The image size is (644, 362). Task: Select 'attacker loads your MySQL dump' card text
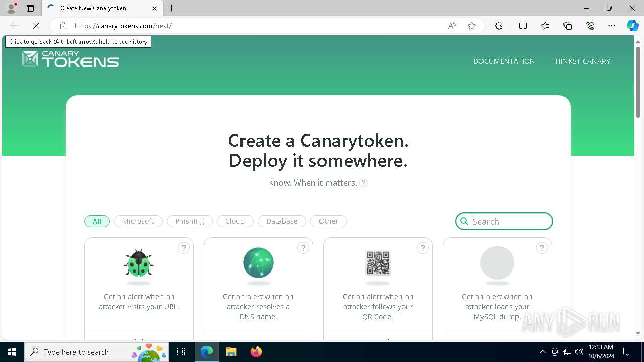click(x=497, y=307)
